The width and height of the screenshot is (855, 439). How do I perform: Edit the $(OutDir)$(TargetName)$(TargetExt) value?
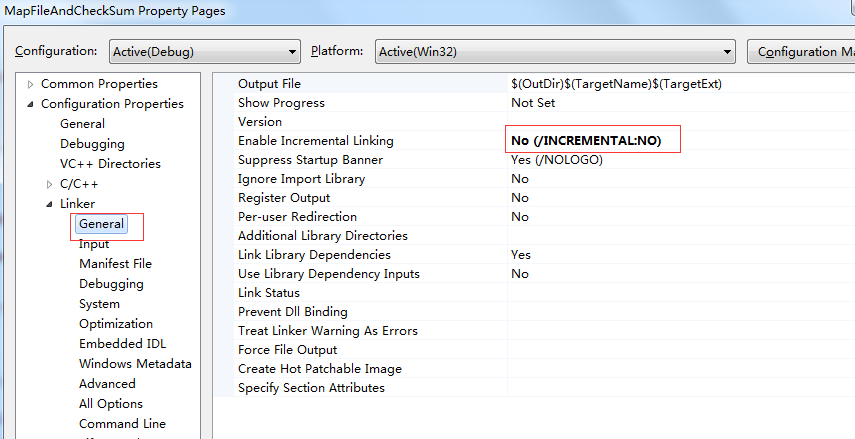coord(616,83)
